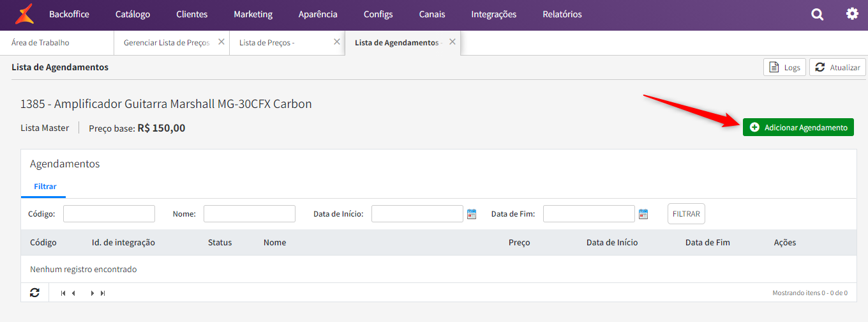Open the Canais menu
Image resolution: width=868 pixels, height=322 pixels.
coord(432,14)
